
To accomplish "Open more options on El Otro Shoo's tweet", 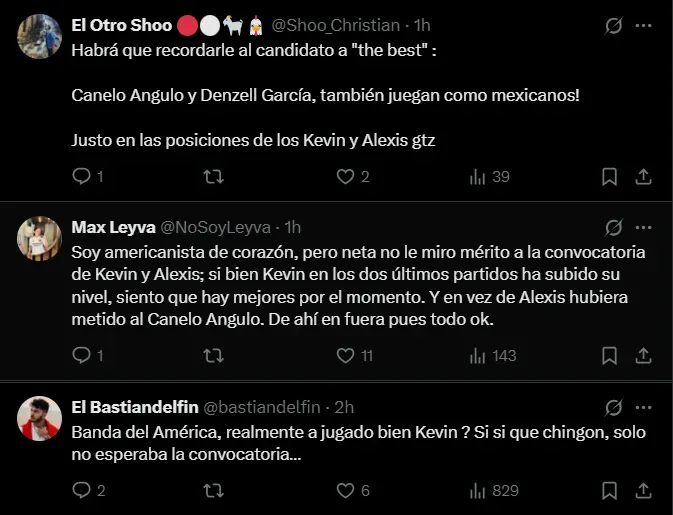I will pyautogui.click(x=645, y=26).
